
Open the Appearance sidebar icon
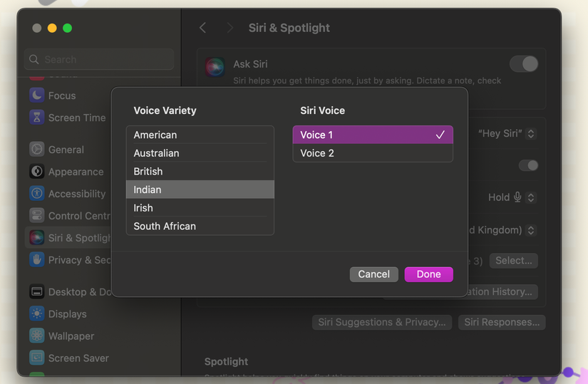click(37, 172)
